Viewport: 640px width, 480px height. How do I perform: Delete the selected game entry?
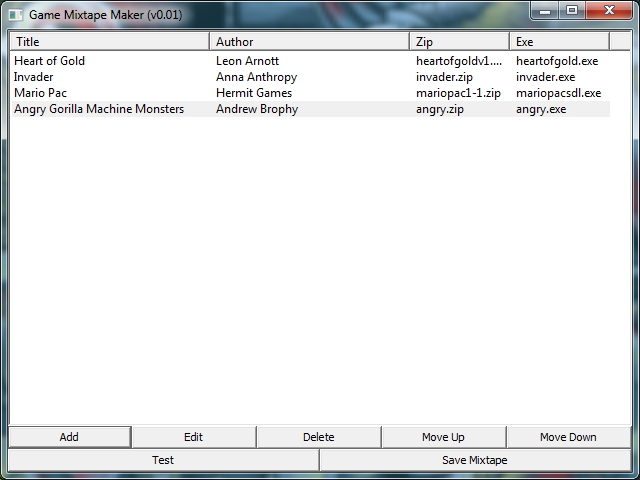tap(319, 437)
